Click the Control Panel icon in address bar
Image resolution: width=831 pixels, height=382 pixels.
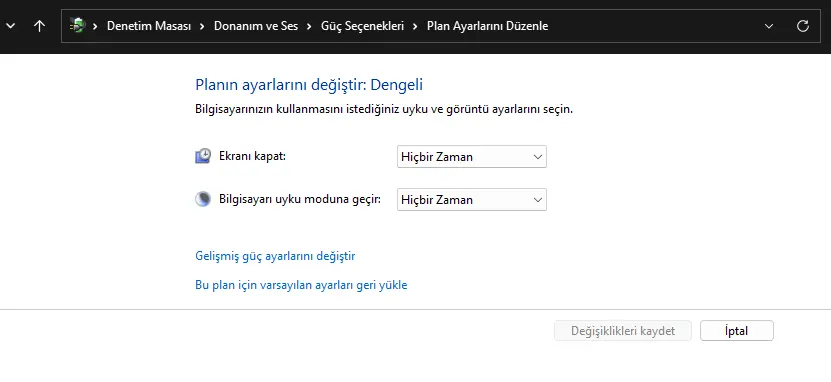[x=77, y=25]
